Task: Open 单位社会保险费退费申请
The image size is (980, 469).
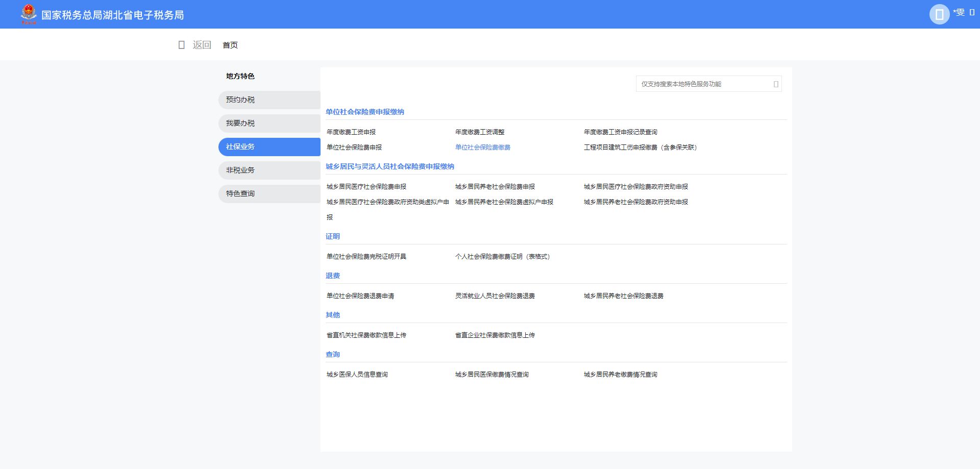Action: [x=360, y=296]
